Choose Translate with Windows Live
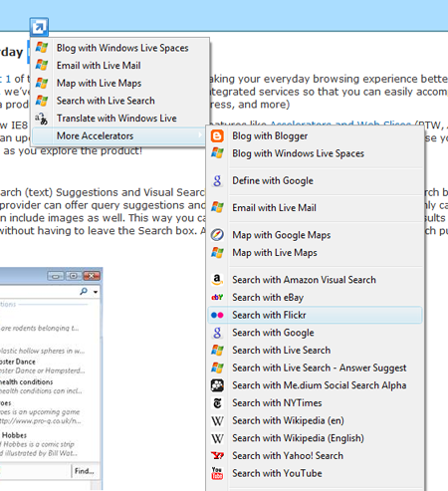The width and height of the screenshot is (448, 491). pyautogui.click(x=119, y=119)
